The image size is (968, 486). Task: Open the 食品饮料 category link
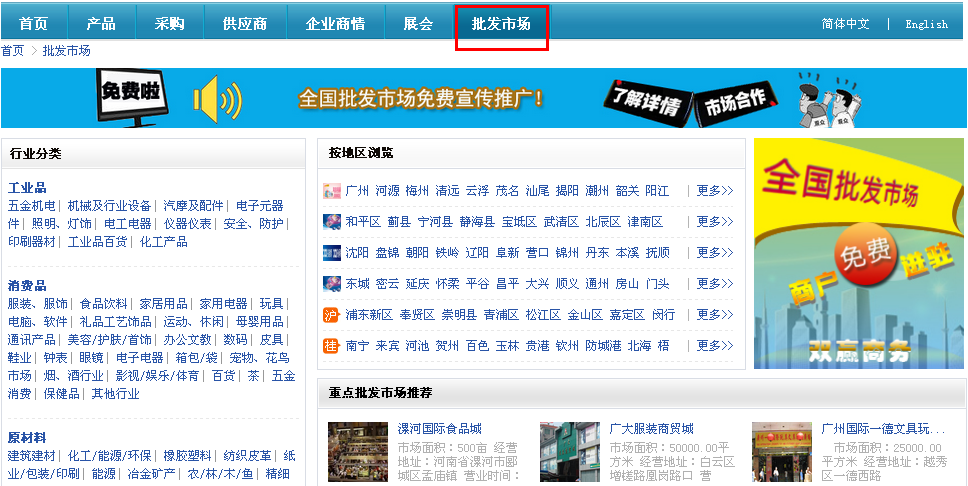coord(104,304)
